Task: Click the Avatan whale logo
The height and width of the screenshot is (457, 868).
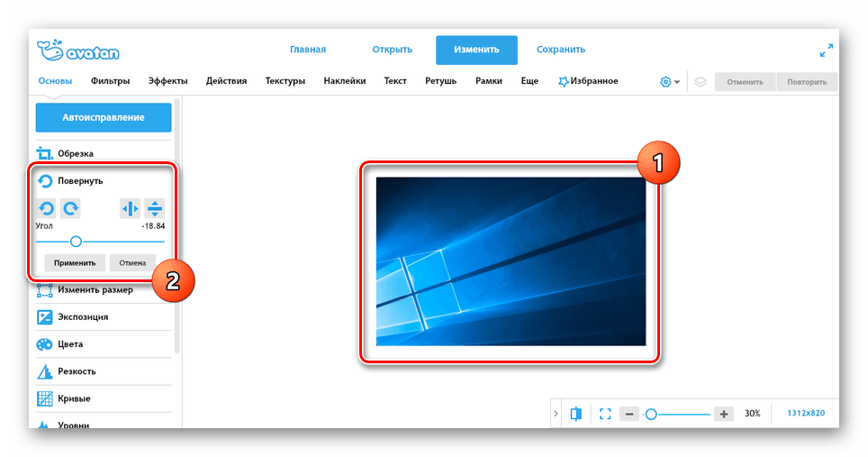Action: pyautogui.click(x=78, y=50)
